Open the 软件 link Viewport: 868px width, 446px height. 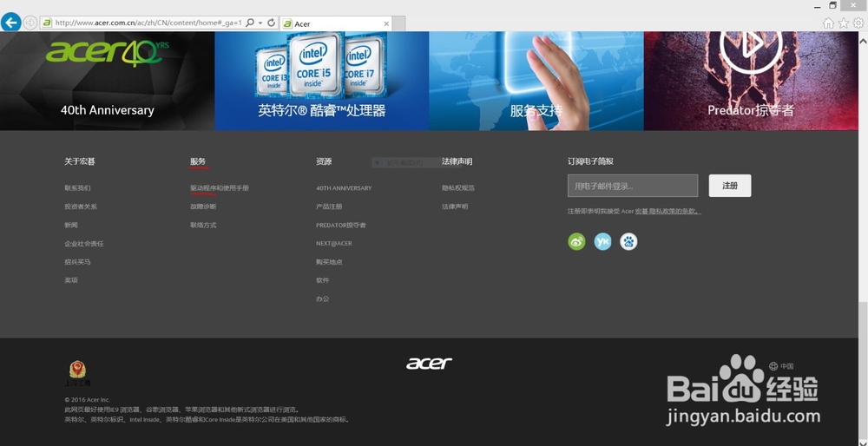(x=322, y=280)
